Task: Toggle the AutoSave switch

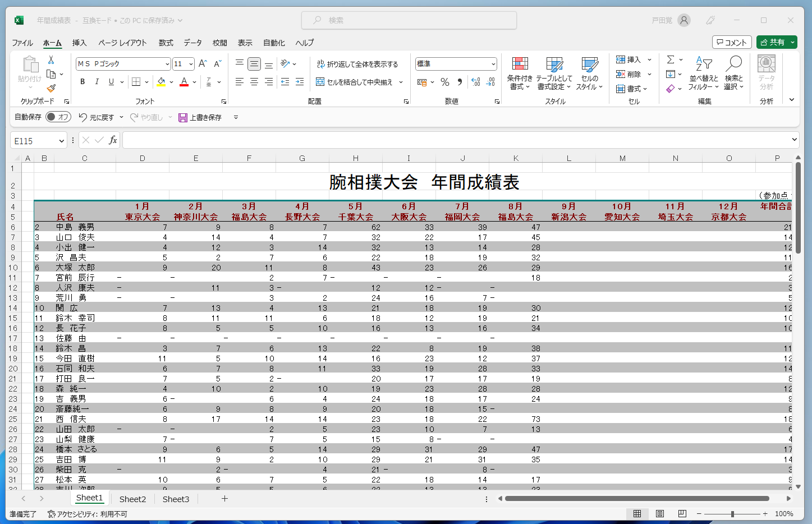Action: point(58,117)
